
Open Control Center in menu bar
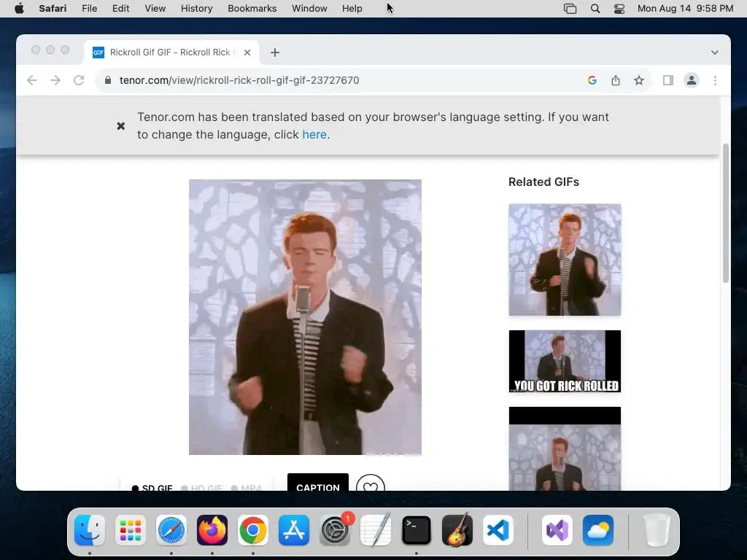[619, 9]
